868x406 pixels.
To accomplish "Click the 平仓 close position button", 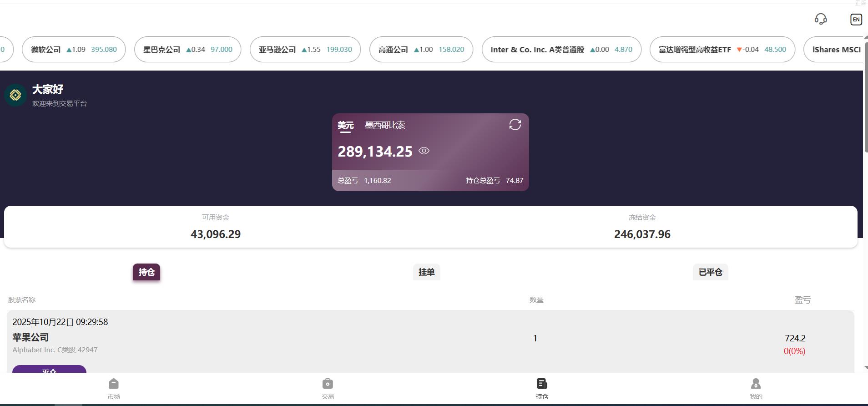I will [49, 369].
